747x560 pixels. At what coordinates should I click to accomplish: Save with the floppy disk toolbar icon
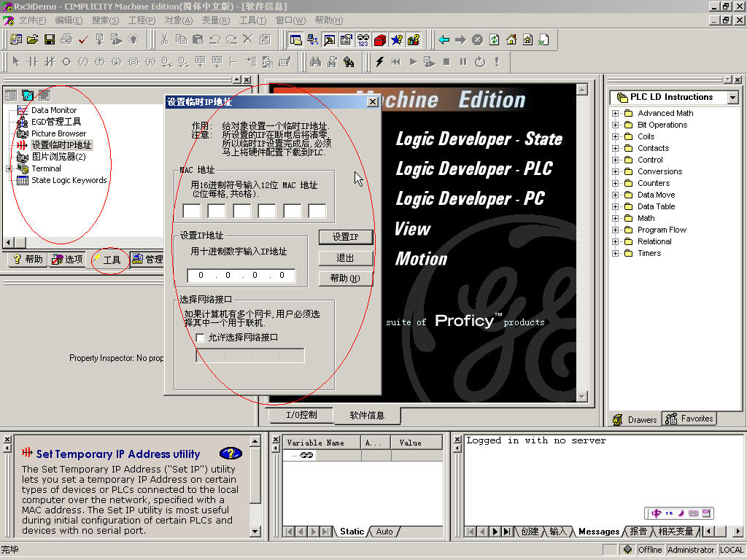tap(50, 39)
